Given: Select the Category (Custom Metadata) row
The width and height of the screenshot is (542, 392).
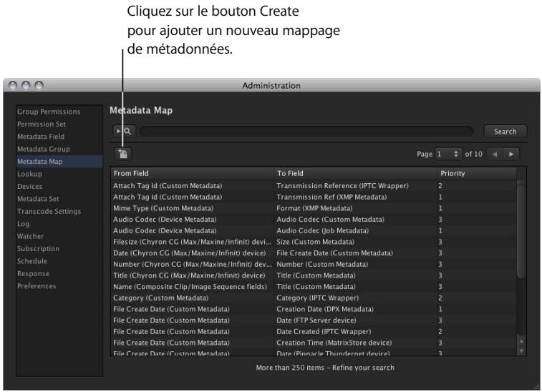Looking at the screenshot, I should click(314, 298).
